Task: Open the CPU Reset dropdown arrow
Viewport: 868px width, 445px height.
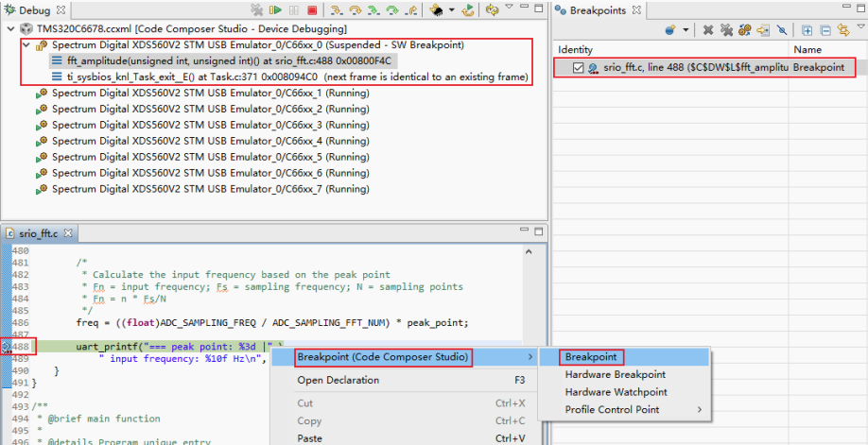Action: [451, 10]
